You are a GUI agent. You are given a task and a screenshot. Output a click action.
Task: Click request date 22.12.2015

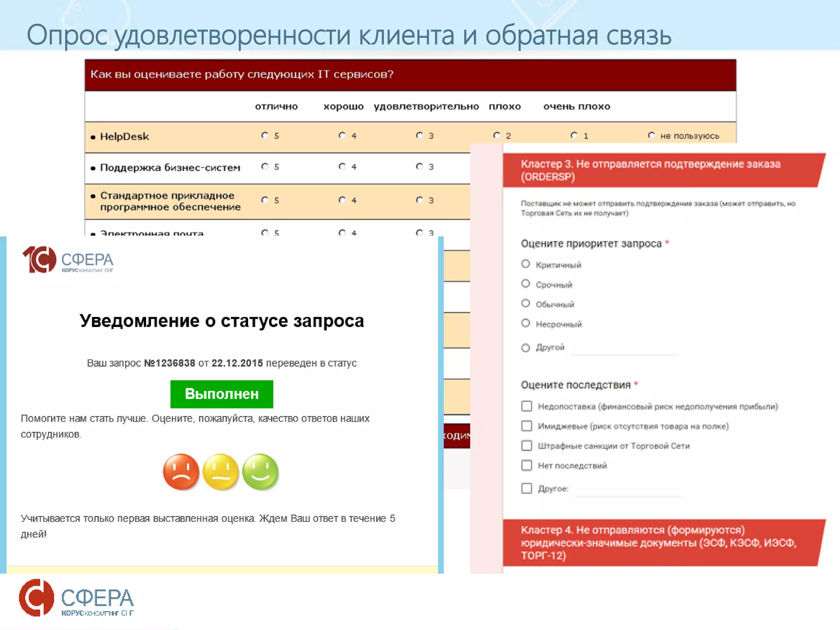pyautogui.click(x=237, y=363)
